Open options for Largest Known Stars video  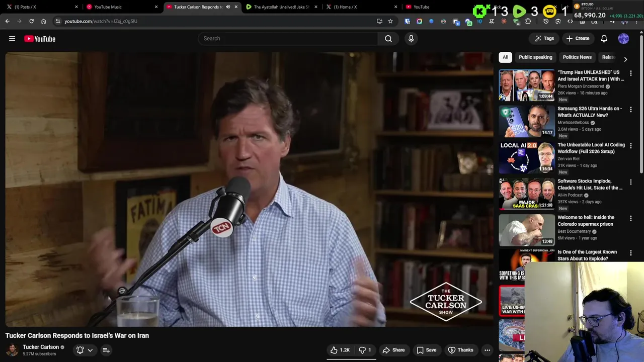coord(631,253)
